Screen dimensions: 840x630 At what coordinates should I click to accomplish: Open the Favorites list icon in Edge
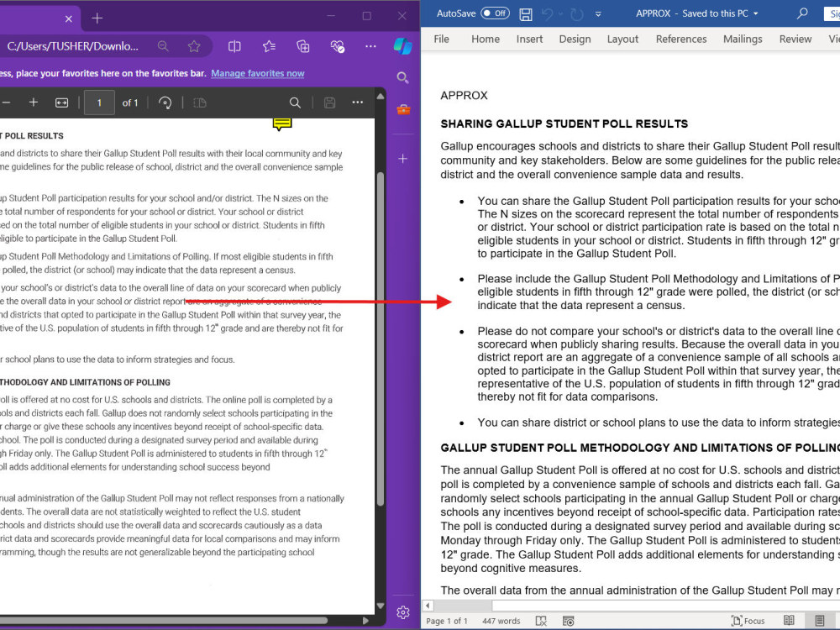point(269,46)
